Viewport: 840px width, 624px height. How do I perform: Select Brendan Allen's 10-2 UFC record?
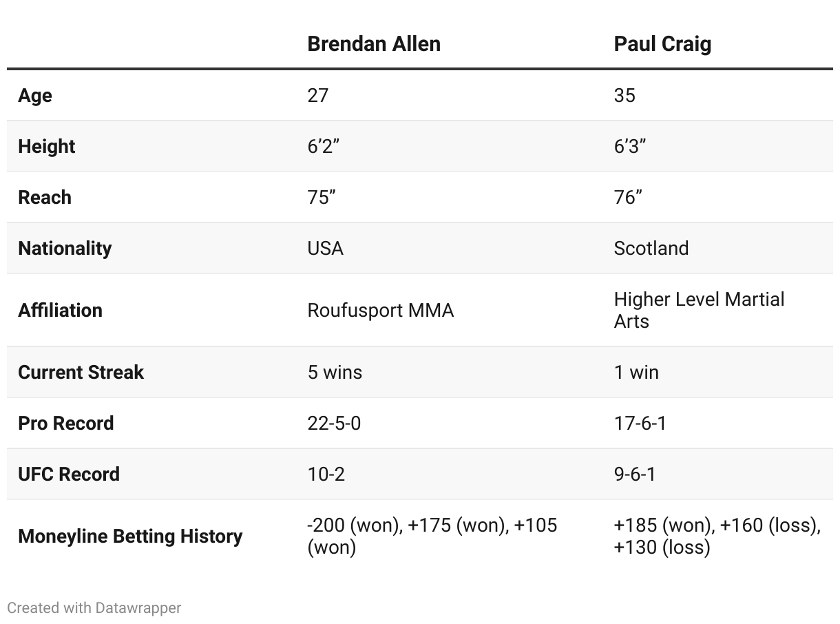326,474
